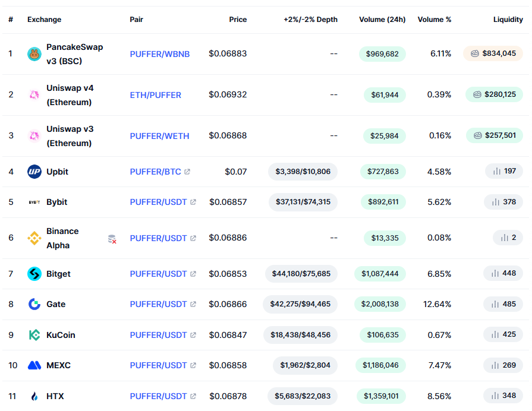Click the $1,962/$2,804 depth badge
Viewport: 532px width, 411px height.
click(x=305, y=365)
